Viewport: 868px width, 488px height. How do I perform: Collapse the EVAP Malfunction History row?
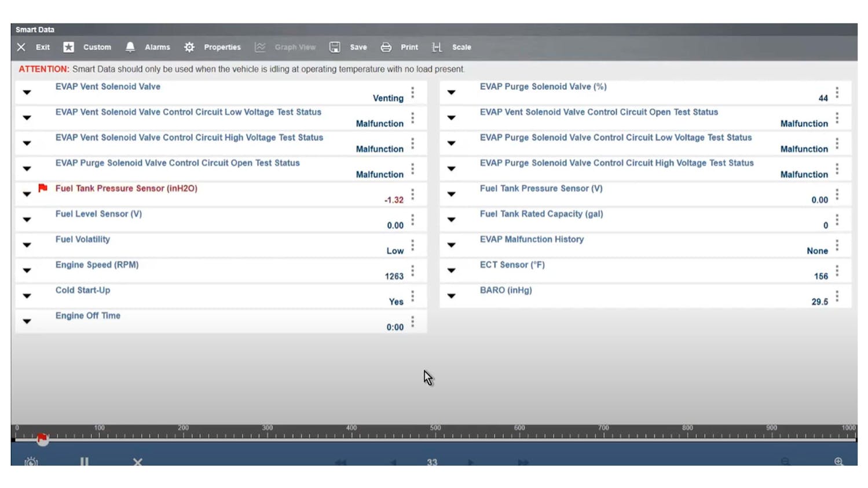[451, 245]
